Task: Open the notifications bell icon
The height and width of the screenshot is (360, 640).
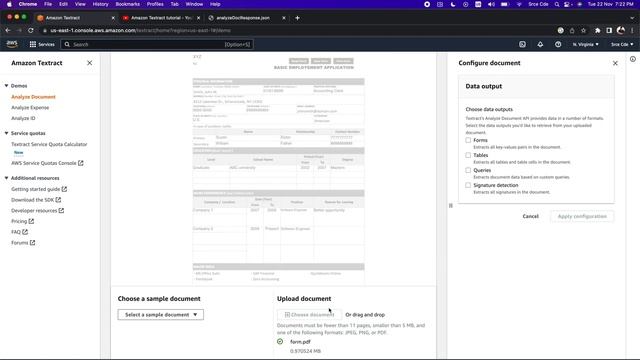Action: (x=540, y=44)
